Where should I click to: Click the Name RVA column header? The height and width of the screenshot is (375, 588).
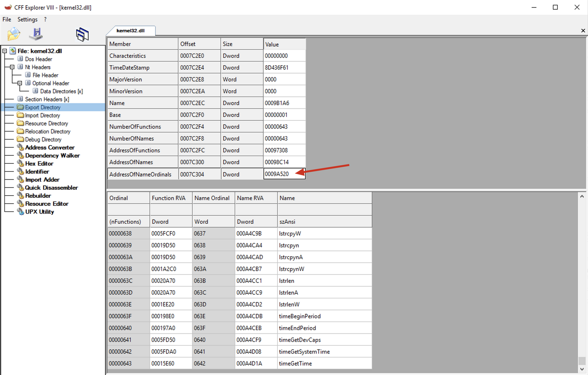(256, 198)
